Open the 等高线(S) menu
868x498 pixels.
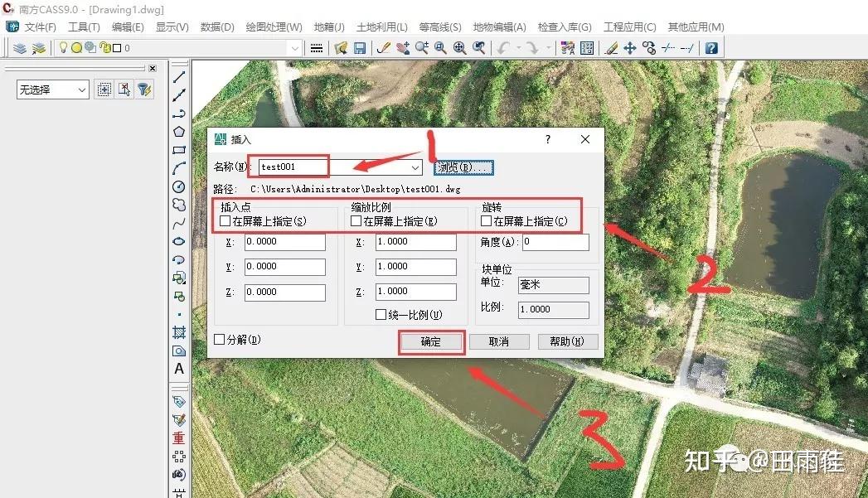440,27
